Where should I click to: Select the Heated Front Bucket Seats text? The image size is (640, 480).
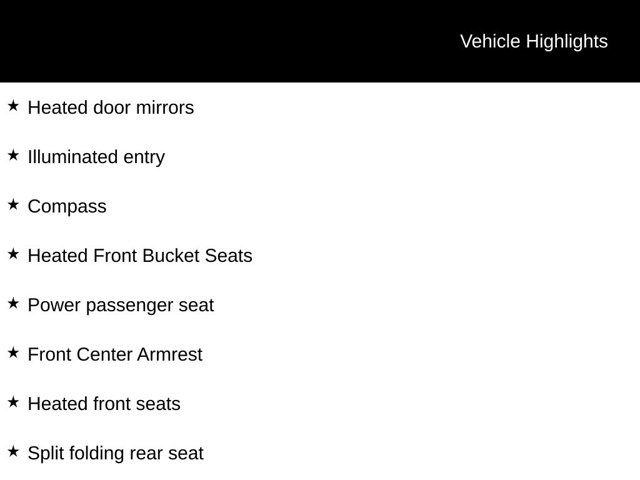140,256
